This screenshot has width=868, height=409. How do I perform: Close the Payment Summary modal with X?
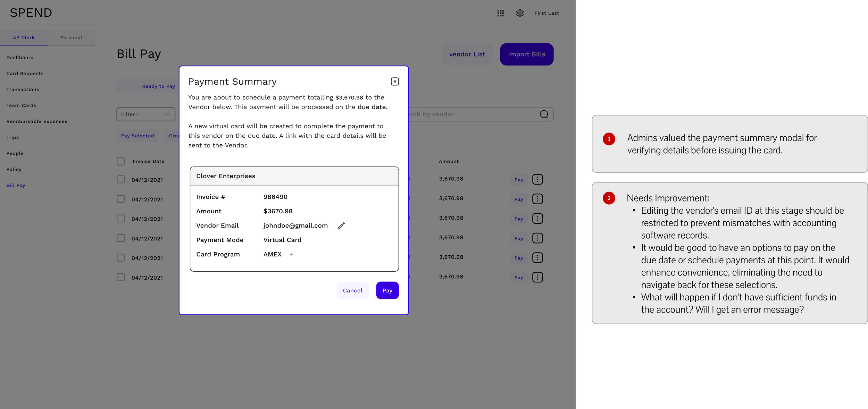[x=395, y=82]
